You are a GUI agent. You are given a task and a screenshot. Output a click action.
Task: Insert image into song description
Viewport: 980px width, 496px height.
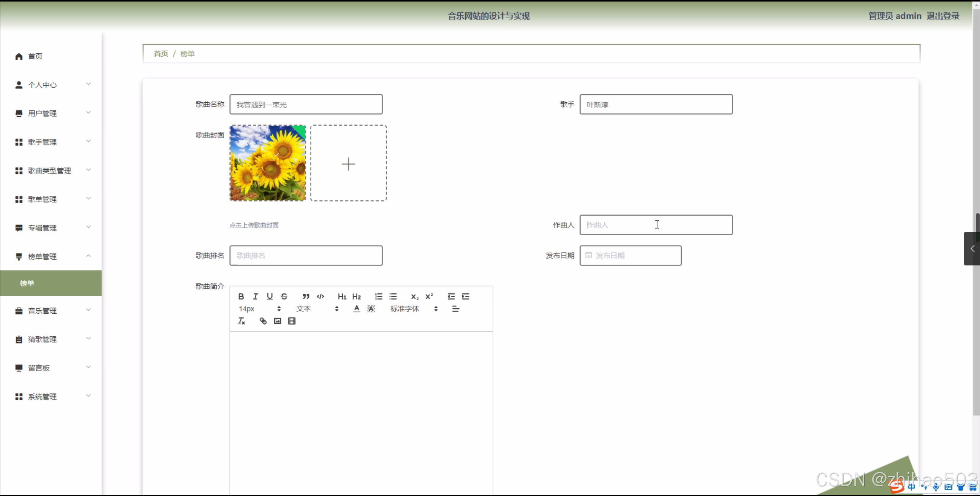[x=278, y=321]
